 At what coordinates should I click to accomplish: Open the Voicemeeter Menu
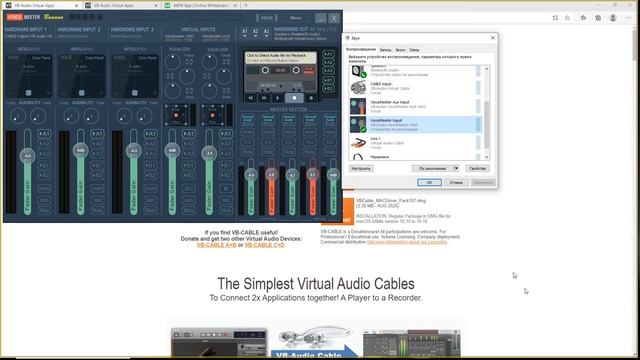tap(296, 18)
